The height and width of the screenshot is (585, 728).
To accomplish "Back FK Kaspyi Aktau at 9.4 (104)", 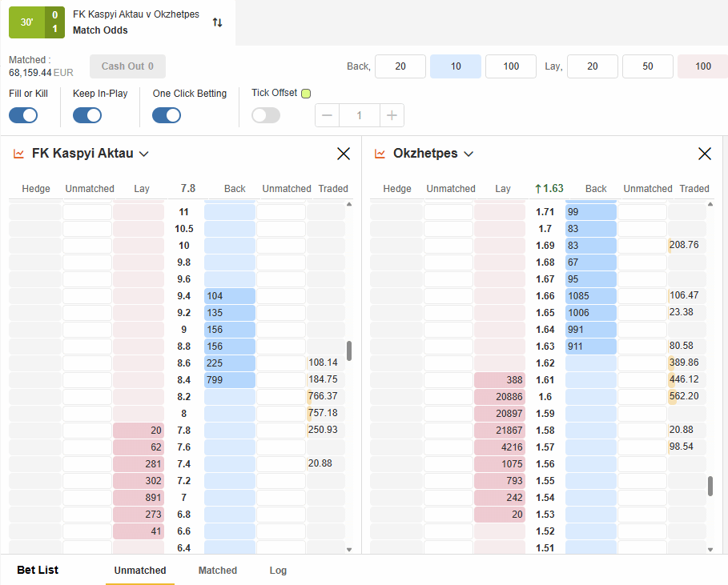I will [229, 296].
